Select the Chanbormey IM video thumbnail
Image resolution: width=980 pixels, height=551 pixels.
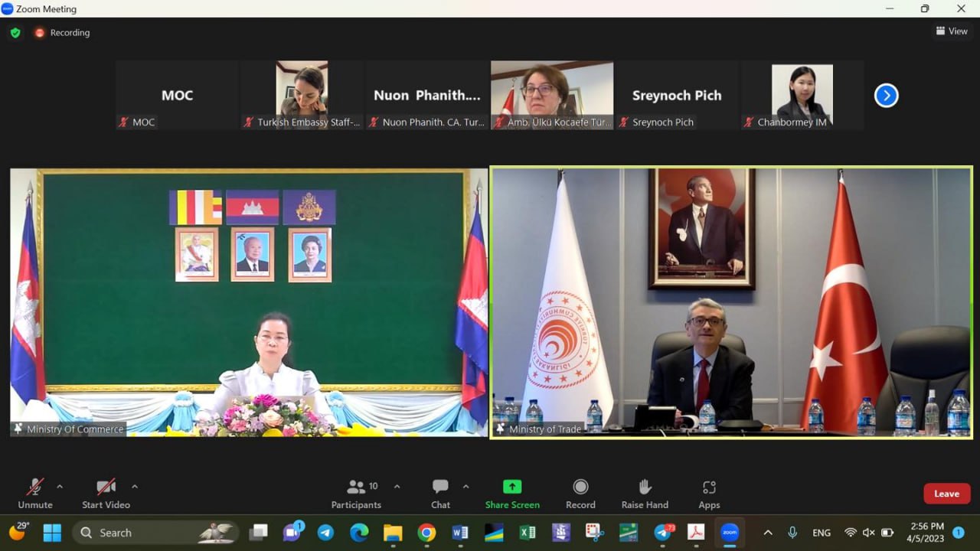point(802,96)
